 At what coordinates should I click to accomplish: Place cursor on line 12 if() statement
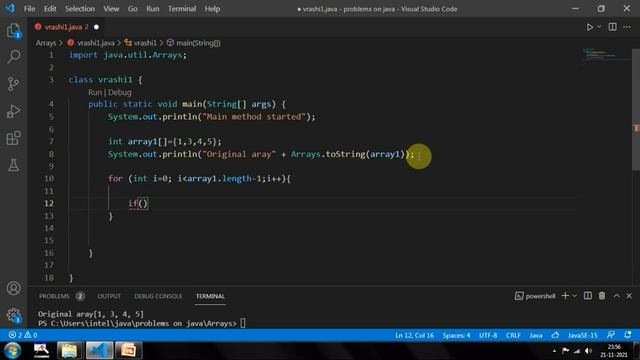point(138,203)
